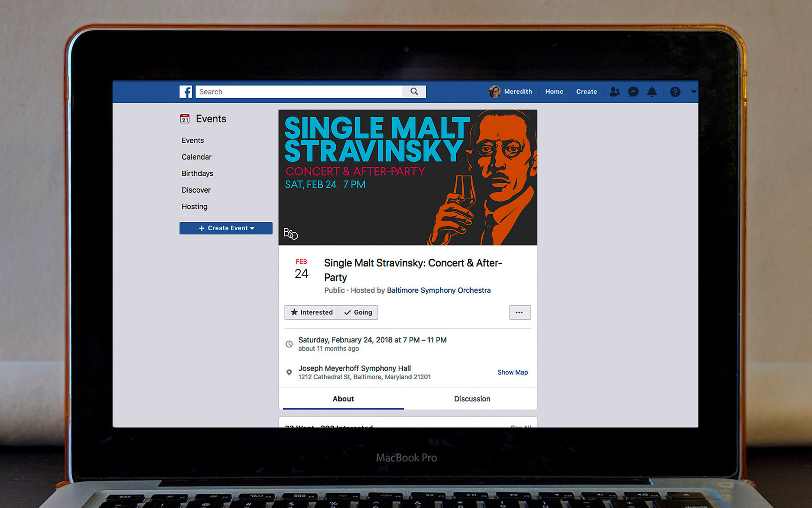Screen dimensions: 812x508
Task: Click the BSO logo on cover image
Action: point(291,234)
